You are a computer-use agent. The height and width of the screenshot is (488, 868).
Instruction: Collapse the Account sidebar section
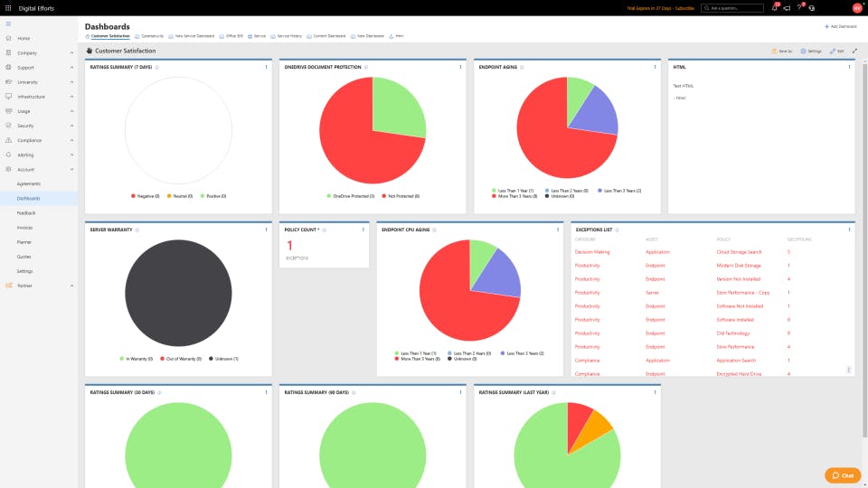click(x=40, y=169)
